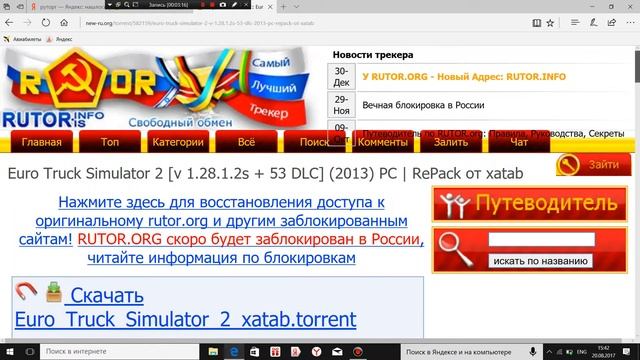
Task: Click the address bar URL
Action: (200, 23)
